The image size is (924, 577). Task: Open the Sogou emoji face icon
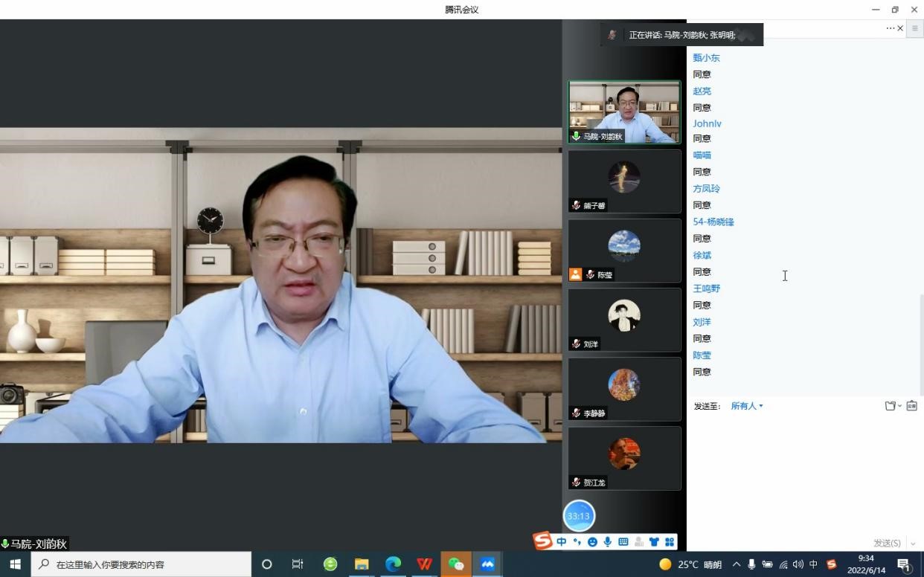pyautogui.click(x=592, y=542)
